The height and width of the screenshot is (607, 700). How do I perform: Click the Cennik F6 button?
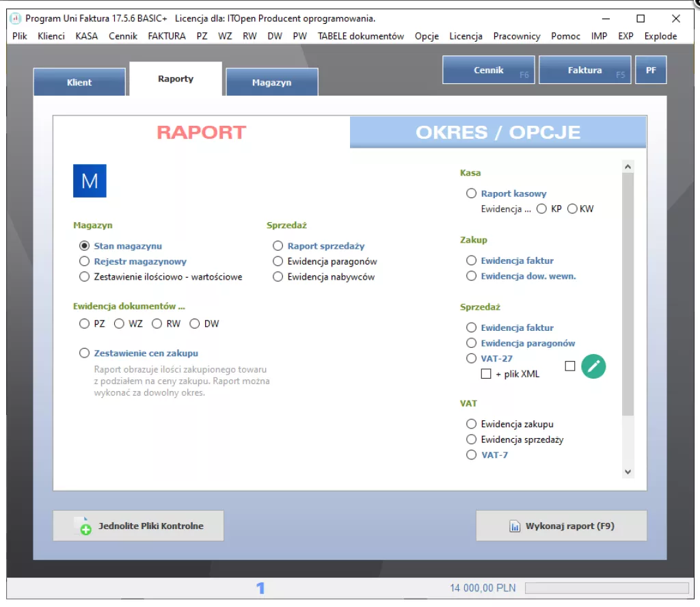click(489, 70)
